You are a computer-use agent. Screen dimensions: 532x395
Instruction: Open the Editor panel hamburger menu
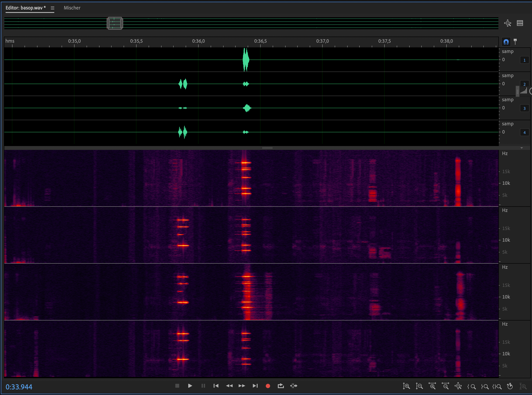52,8
